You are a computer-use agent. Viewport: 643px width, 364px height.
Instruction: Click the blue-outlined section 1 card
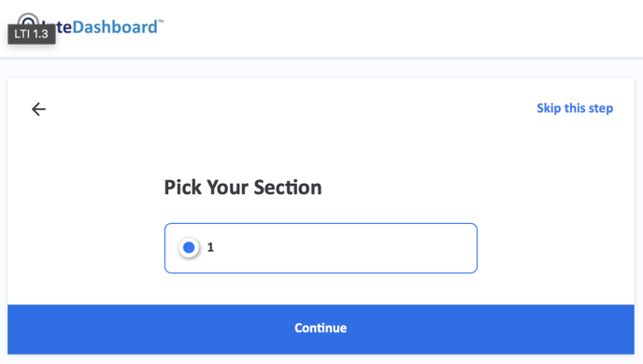point(321,248)
